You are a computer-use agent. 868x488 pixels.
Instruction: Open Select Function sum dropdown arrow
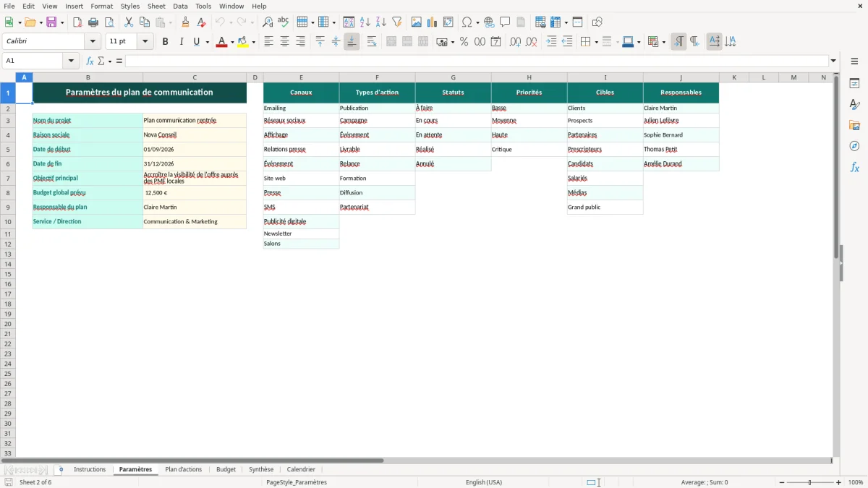(110, 61)
